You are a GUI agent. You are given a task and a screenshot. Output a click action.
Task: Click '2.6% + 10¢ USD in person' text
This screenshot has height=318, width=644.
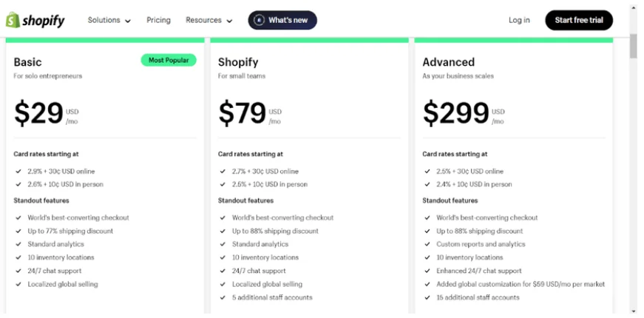pyautogui.click(x=65, y=184)
